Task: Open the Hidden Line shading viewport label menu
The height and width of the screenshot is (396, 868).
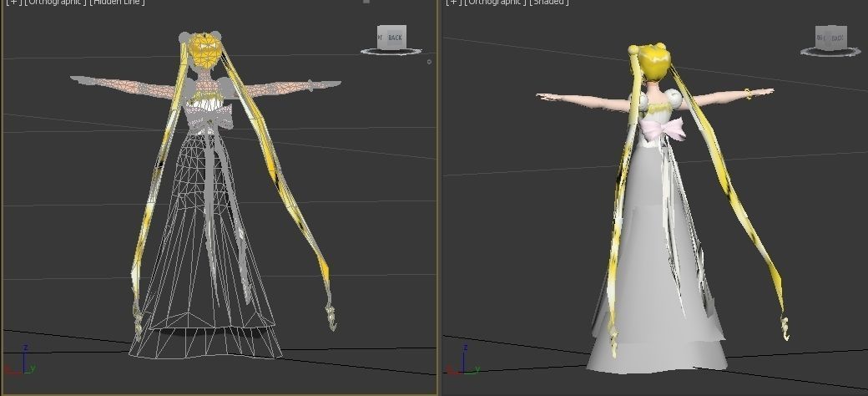Action: click(x=117, y=3)
